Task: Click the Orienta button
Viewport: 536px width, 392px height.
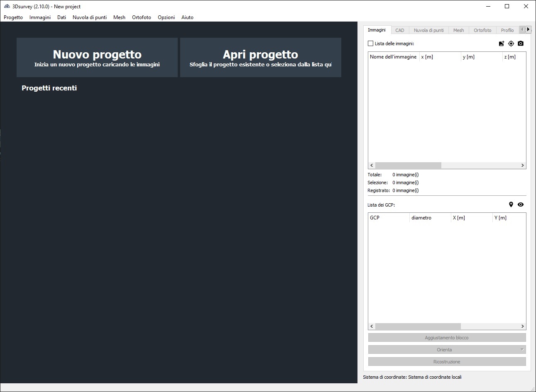Action: (443, 350)
